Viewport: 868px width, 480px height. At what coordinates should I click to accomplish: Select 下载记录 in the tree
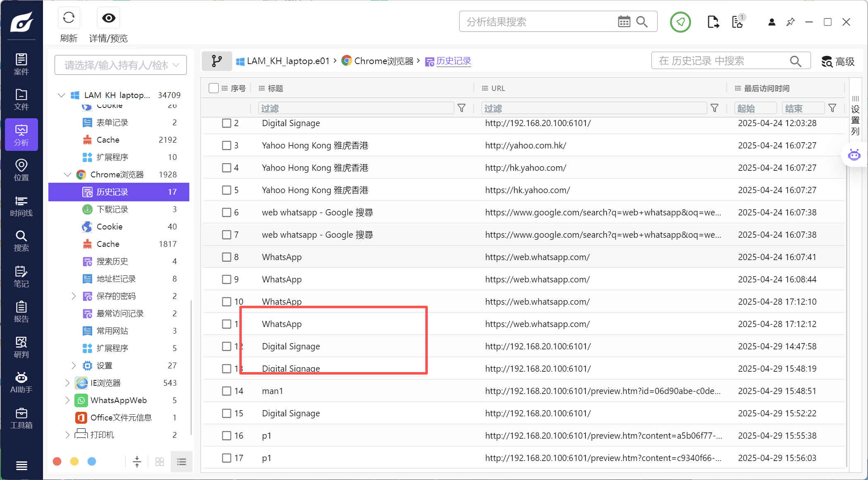pos(112,209)
